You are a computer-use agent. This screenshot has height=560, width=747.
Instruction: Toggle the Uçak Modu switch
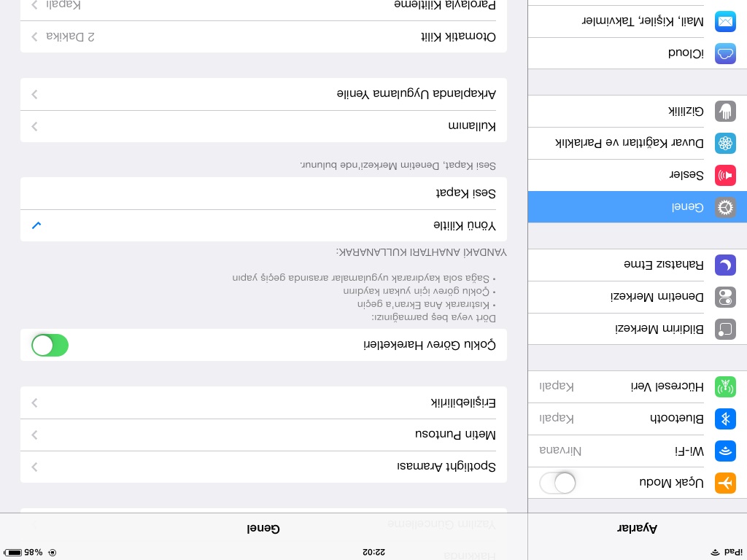pyautogui.click(x=557, y=483)
